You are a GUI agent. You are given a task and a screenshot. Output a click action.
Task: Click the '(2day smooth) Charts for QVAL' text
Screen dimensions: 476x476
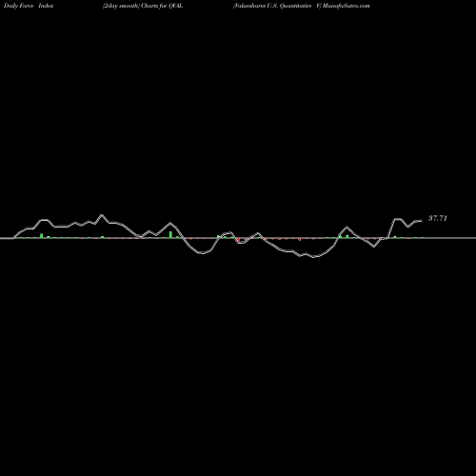143,6
